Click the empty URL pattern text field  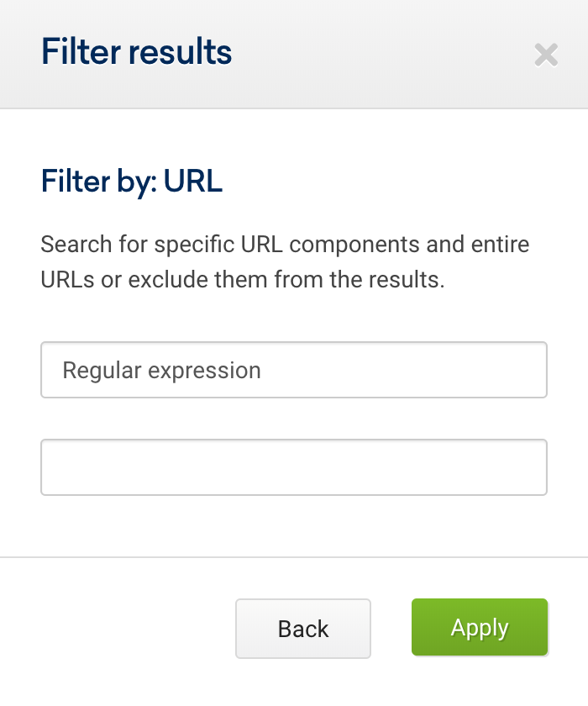[294, 467]
